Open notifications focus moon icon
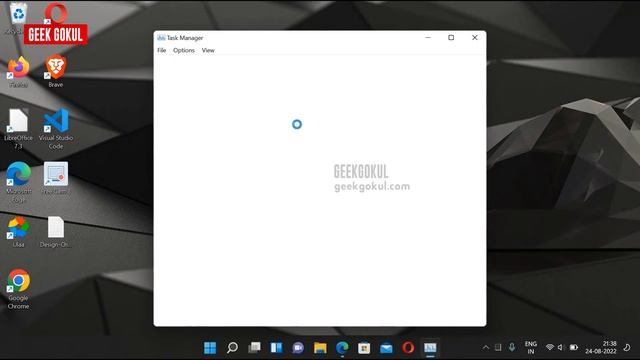 click(x=627, y=347)
